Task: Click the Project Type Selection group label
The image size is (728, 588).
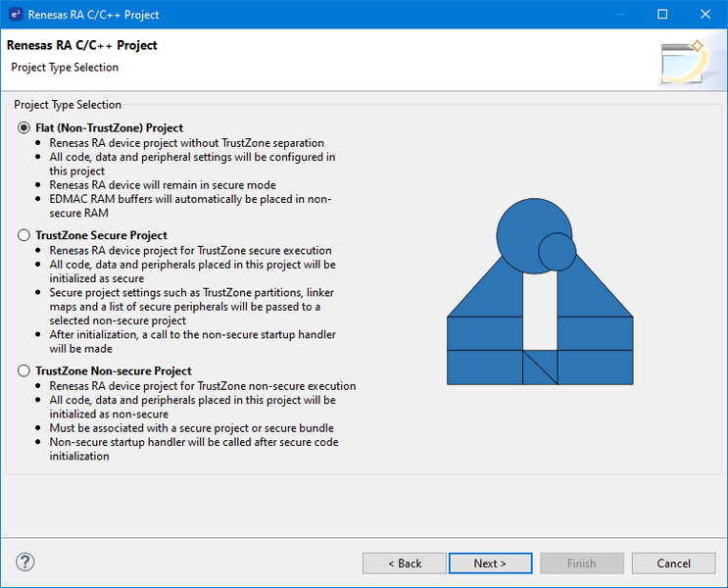Action: pyautogui.click(x=68, y=105)
